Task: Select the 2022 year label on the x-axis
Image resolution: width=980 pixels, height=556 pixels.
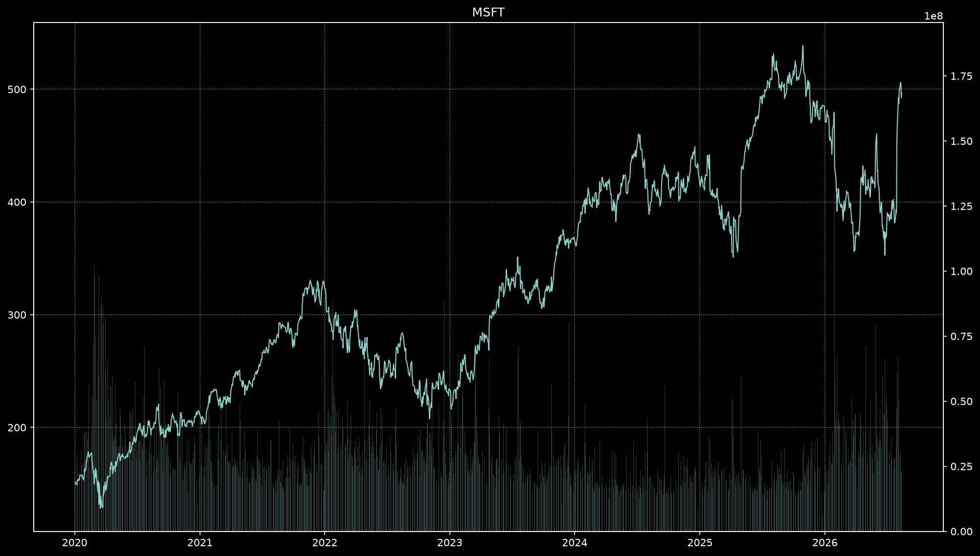Action: click(325, 542)
